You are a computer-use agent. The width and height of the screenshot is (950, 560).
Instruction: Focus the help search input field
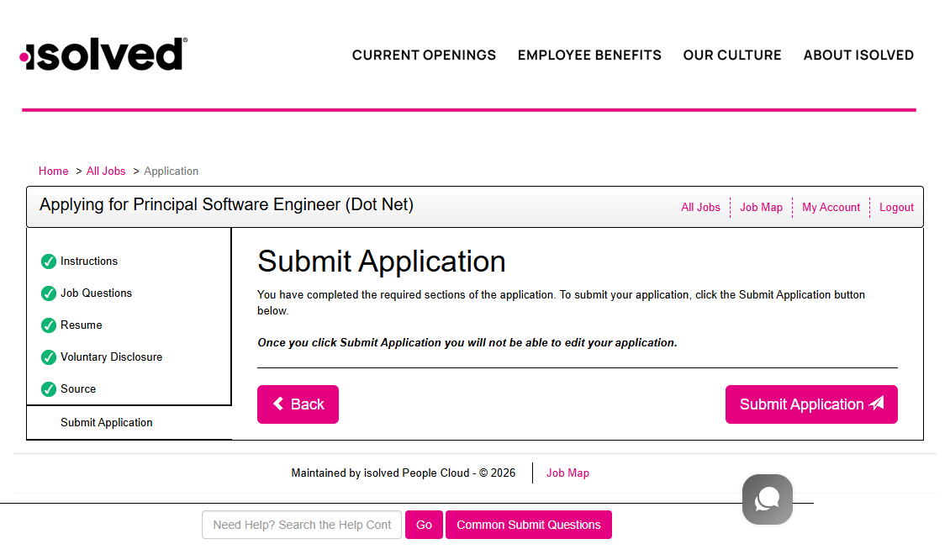(302, 525)
